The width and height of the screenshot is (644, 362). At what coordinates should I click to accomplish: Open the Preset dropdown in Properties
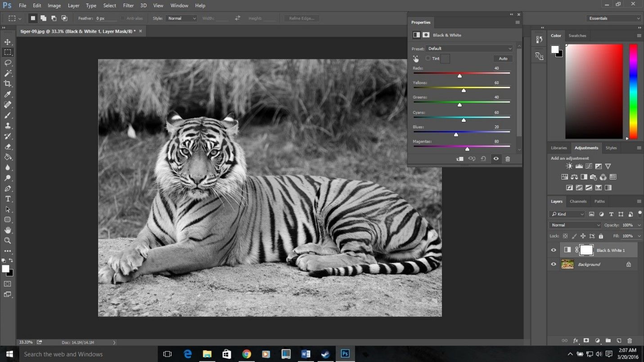click(x=469, y=48)
